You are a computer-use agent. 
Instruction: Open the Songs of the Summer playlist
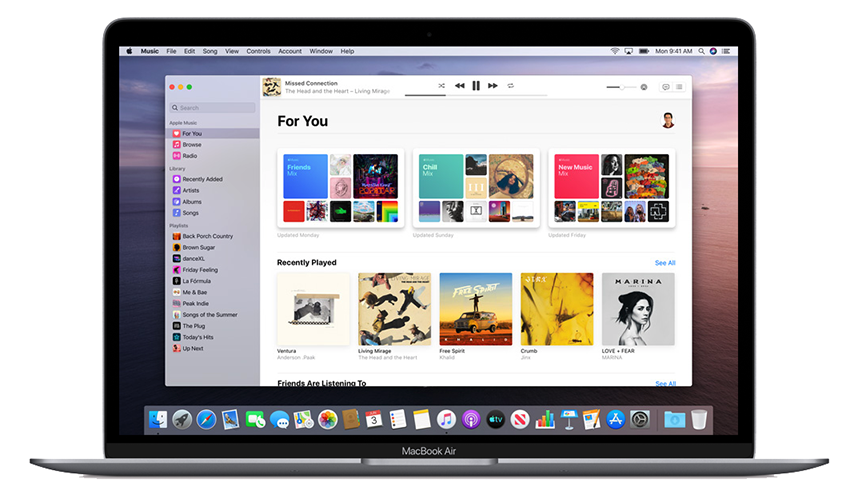[x=212, y=315]
